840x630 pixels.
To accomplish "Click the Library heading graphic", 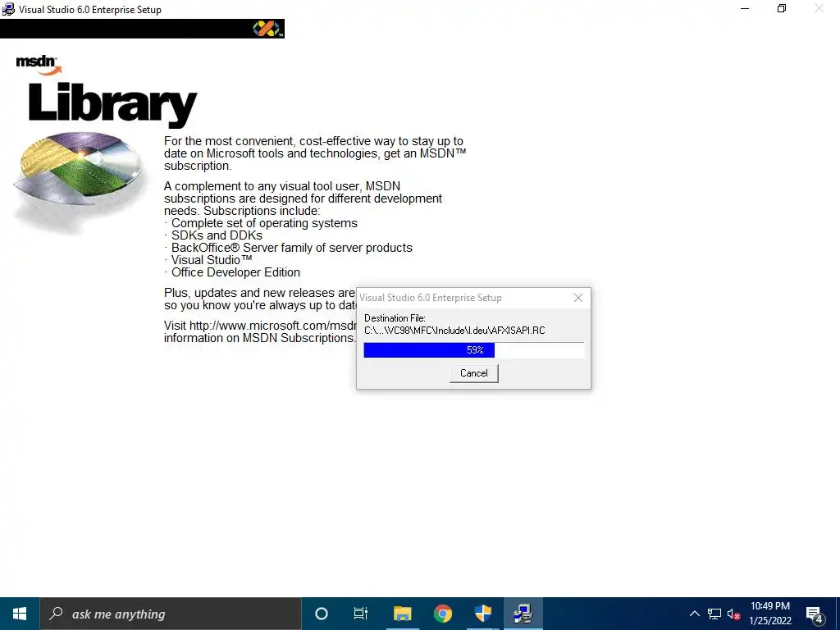I will pyautogui.click(x=112, y=104).
